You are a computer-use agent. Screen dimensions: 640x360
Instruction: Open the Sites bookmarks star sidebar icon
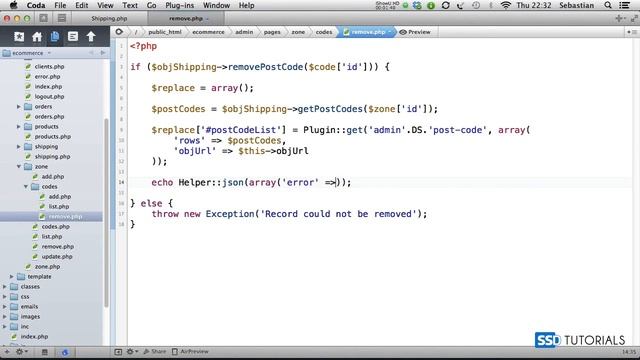[19, 37]
